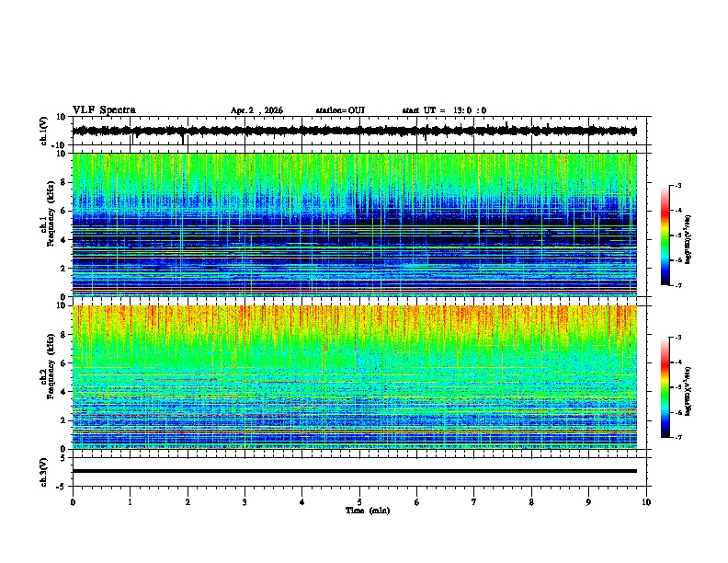The height and width of the screenshot is (563, 728).
Task: Click the "-5" tick of ch.3(V) axis
Action: pos(62,487)
